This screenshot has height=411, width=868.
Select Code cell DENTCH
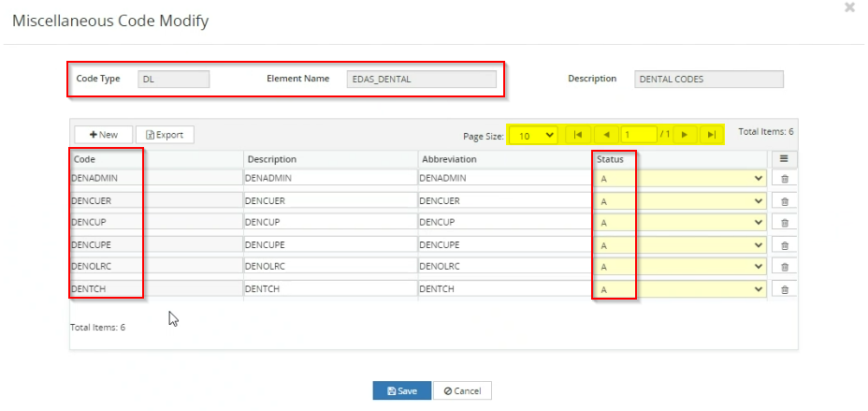click(156, 289)
